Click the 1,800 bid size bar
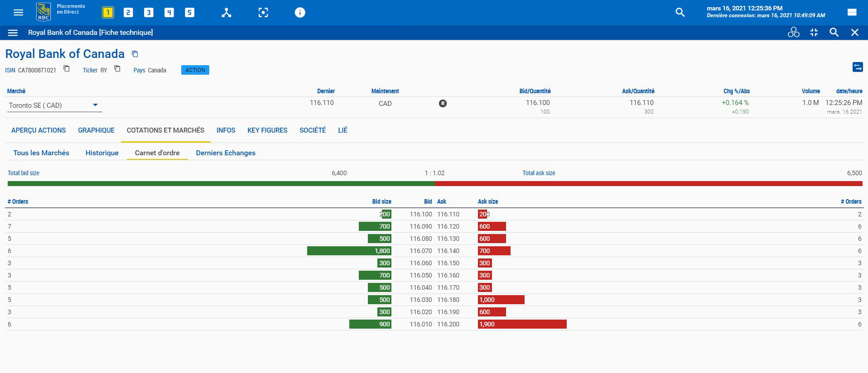 click(x=349, y=251)
